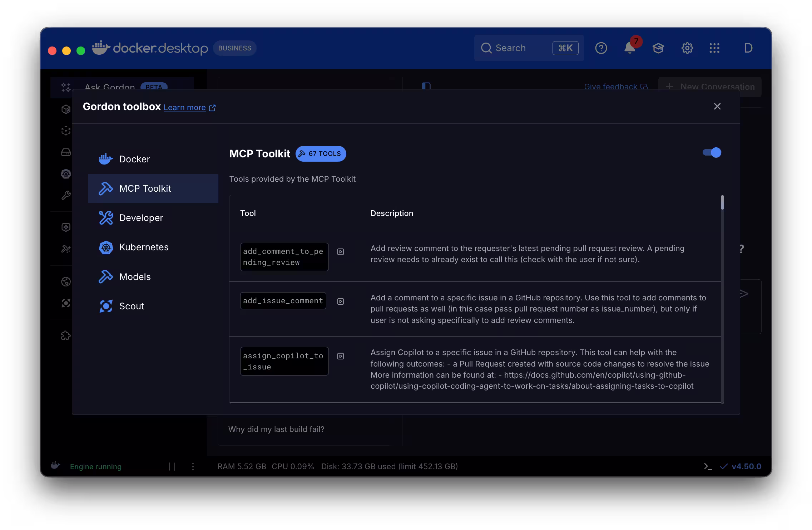Image resolution: width=812 pixels, height=530 pixels.
Task: Open the notifications bell
Action: coord(629,48)
